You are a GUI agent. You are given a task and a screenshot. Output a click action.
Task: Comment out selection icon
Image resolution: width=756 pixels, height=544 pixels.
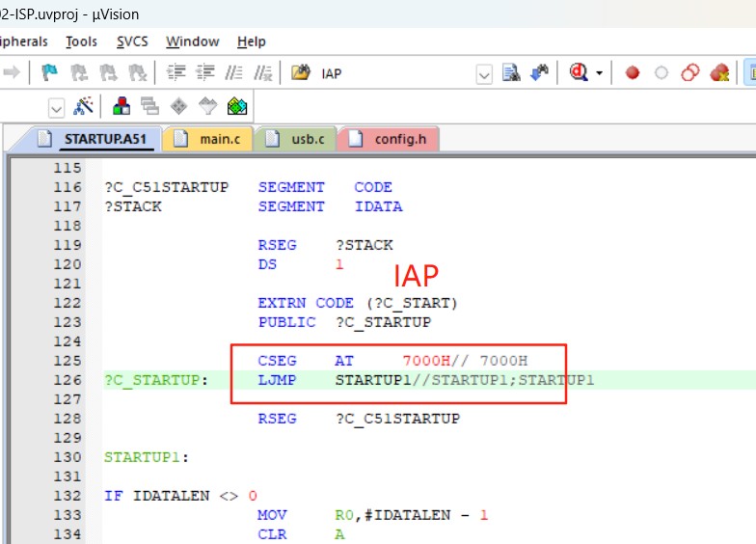[233, 73]
